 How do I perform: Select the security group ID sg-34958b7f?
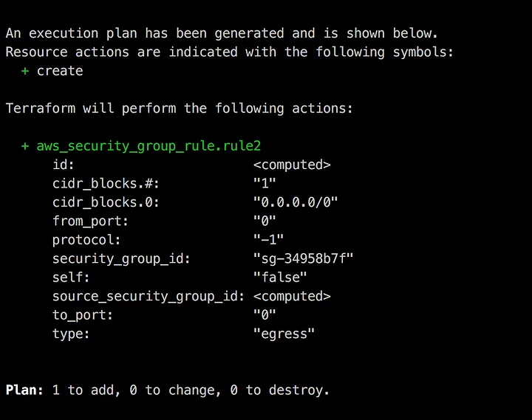304,258
